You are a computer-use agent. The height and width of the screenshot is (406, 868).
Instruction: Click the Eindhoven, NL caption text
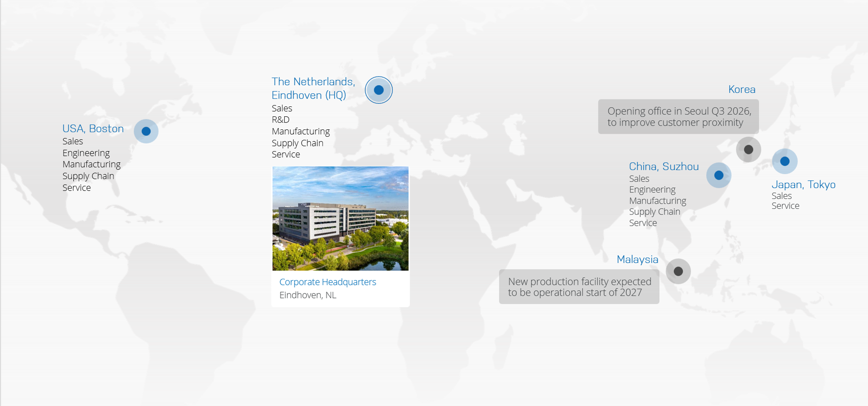click(x=307, y=295)
